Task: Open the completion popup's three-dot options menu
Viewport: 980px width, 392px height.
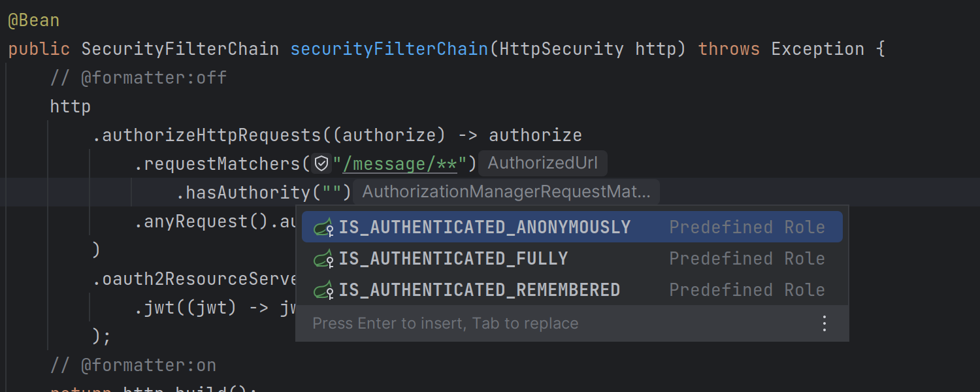Action: 825,323
